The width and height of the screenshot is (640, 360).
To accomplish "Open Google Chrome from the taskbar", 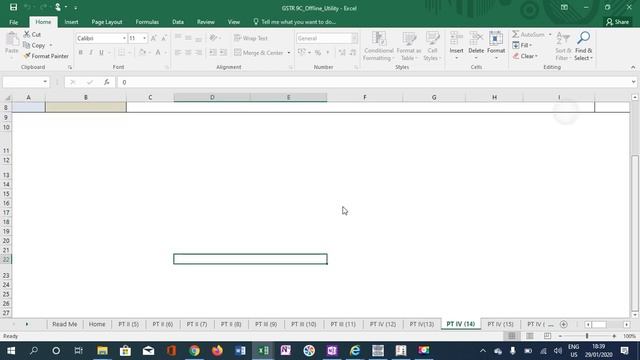I will click(x=195, y=351).
